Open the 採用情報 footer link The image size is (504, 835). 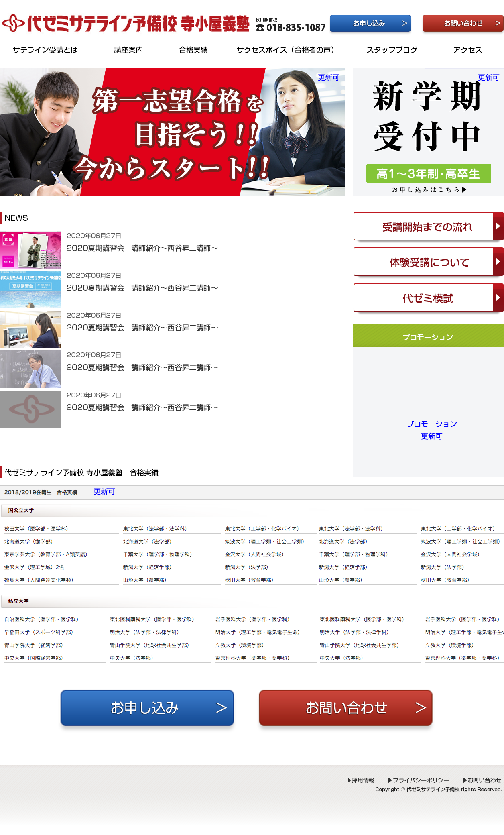pos(361,780)
